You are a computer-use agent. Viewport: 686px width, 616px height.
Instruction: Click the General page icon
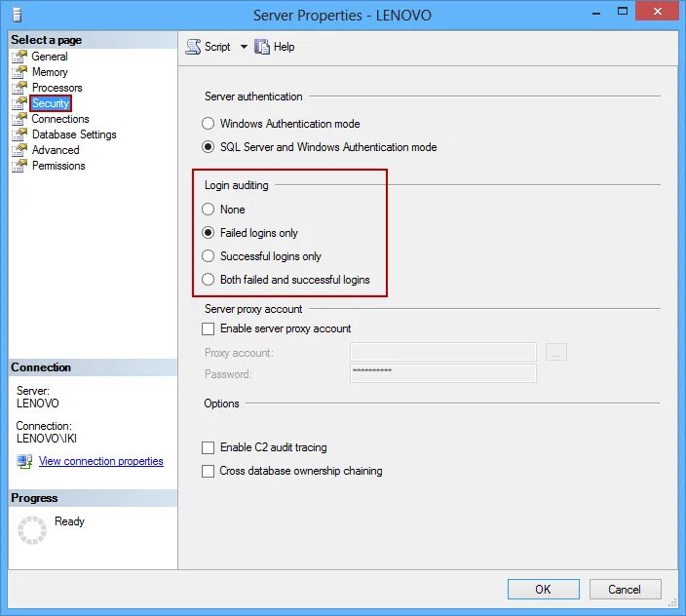pos(19,56)
